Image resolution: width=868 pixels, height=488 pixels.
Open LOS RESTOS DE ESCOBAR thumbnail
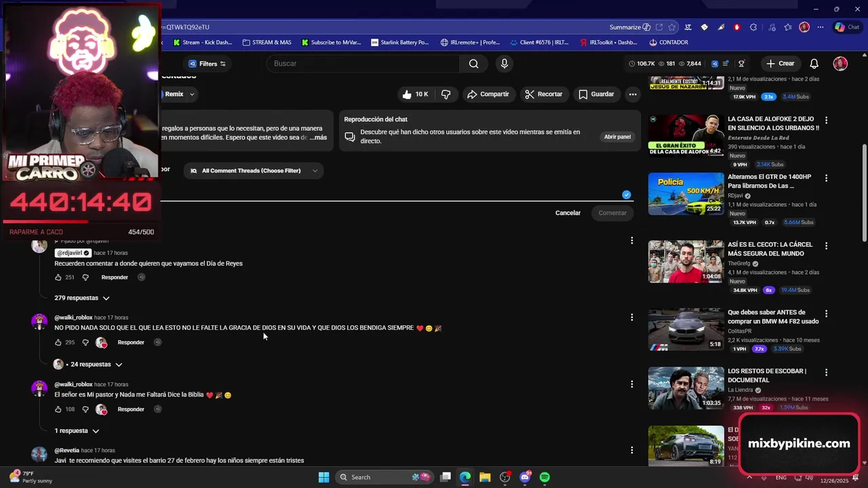[x=686, y=388]
